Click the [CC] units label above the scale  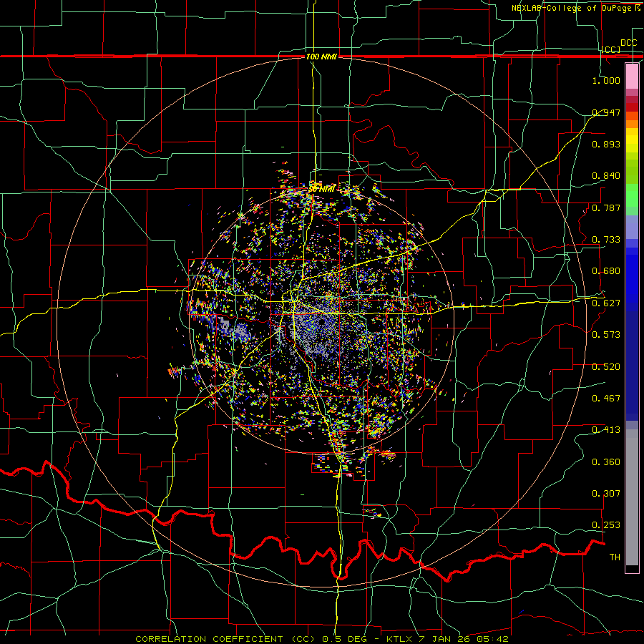point(611,49)
